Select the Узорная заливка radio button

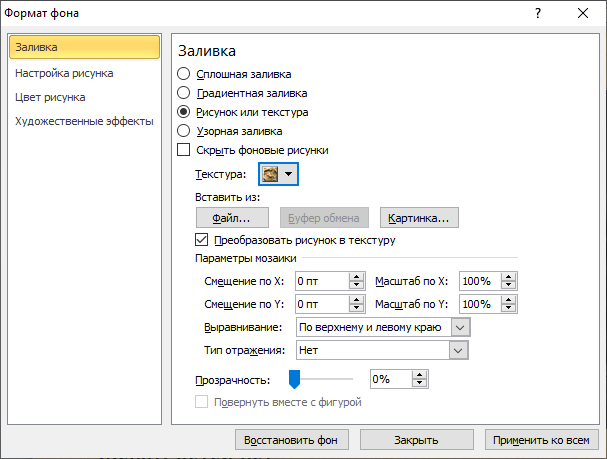(x=183, y=131)
